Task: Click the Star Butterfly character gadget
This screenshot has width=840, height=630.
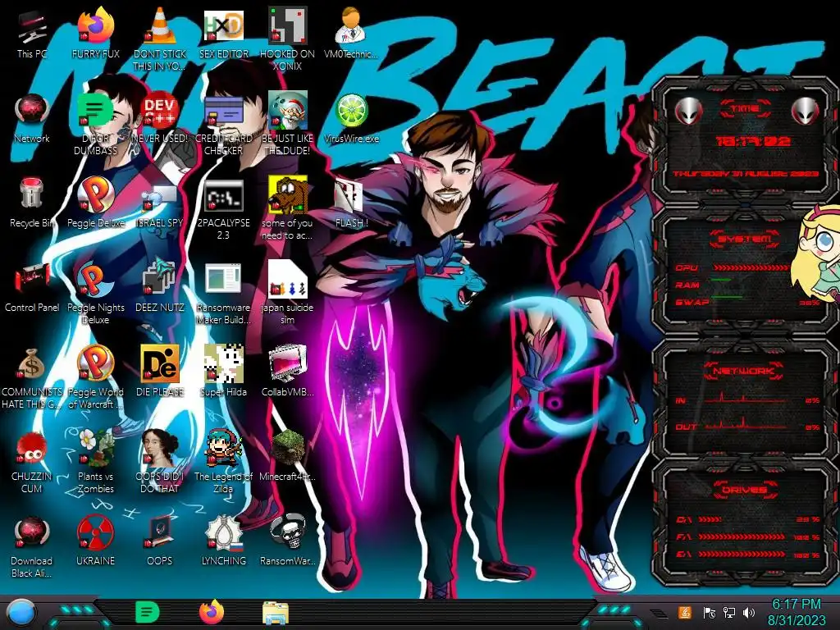Action: [816, 254]
